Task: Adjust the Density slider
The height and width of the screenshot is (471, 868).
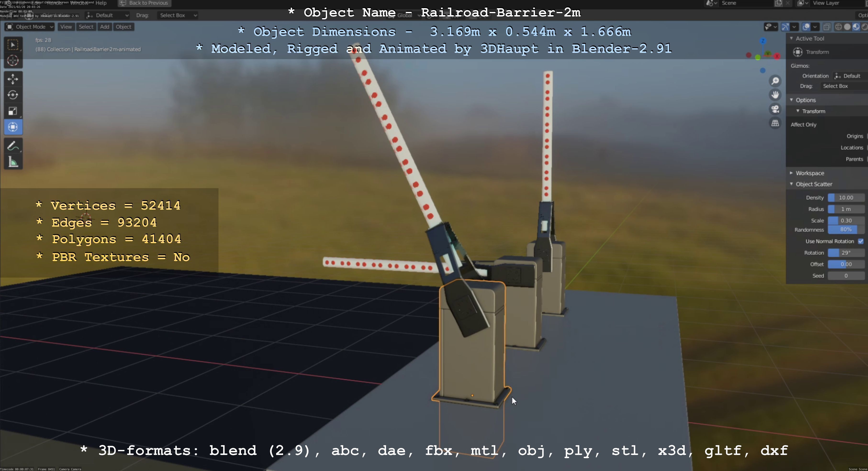Action: pyautogui.click(x=846, y=198)
